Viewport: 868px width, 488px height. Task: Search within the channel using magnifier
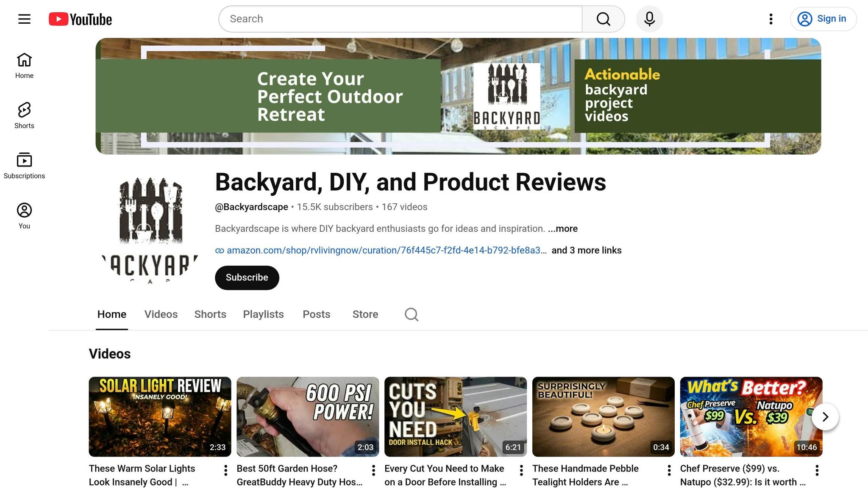click(412, 314)
